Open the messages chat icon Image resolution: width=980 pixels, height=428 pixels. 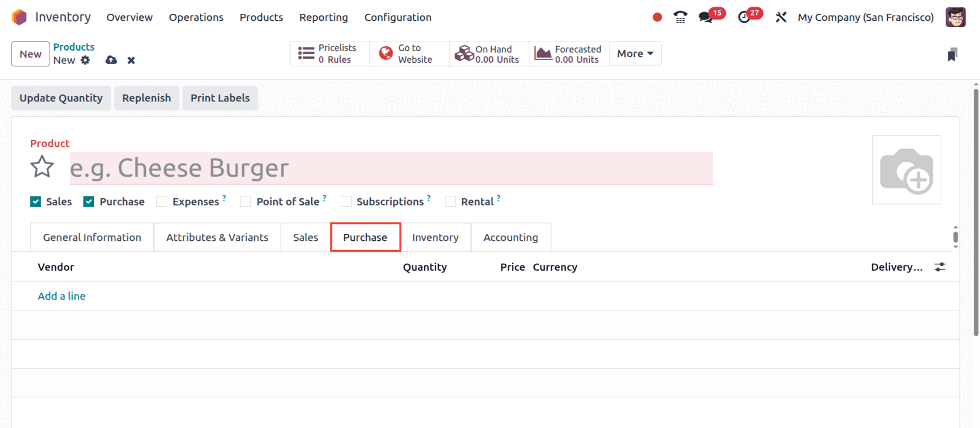(x=706, y=17)
